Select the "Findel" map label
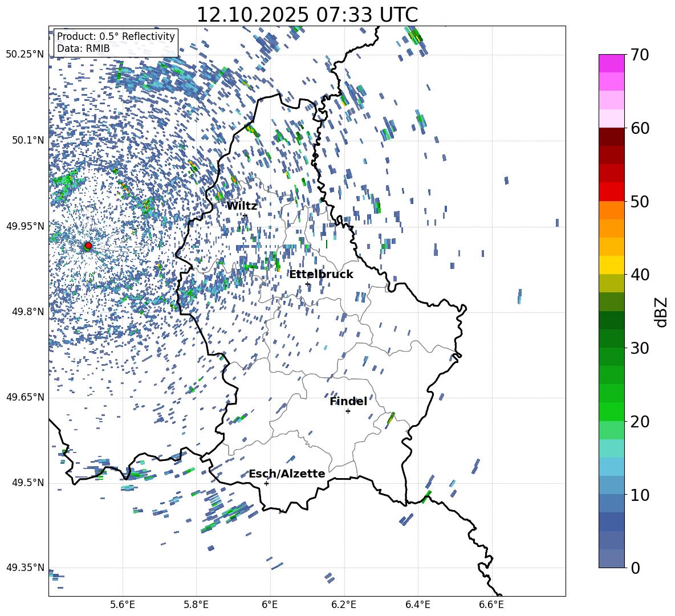Screen dimensions: 675x616 (x=348, y=401)
